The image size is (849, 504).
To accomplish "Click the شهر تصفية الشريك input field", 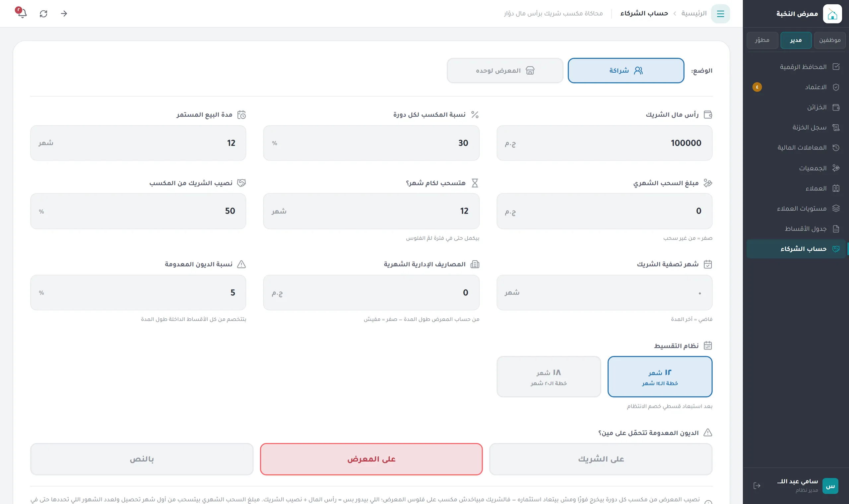I will pos(605,292).
